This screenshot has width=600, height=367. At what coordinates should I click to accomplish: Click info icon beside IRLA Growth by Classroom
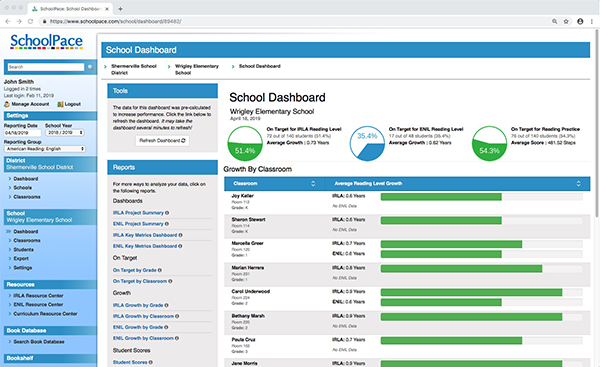(x=177, y=316)
